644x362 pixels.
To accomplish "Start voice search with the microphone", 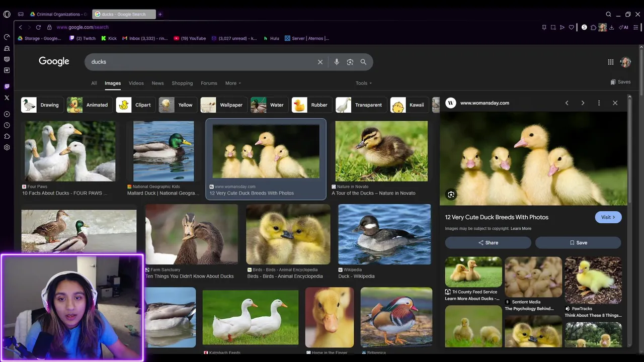I will click(337, 62).
